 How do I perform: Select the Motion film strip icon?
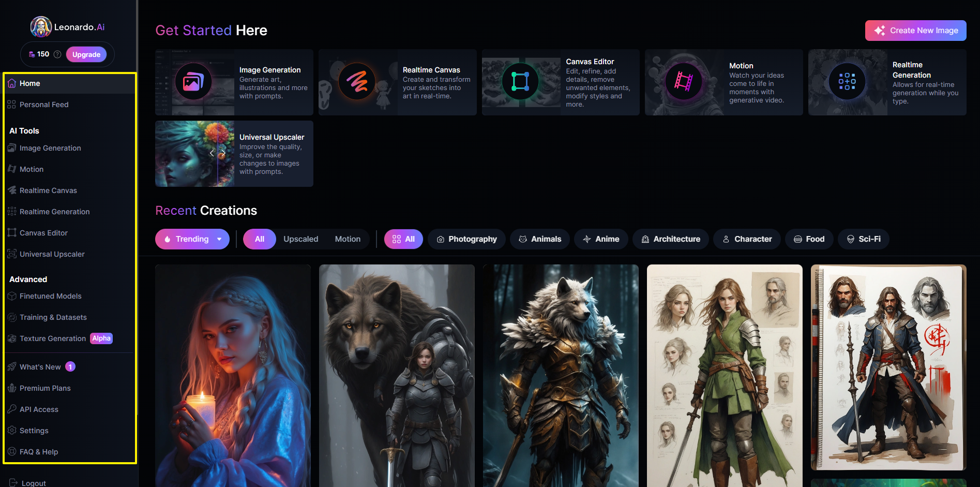coord(683,82)
